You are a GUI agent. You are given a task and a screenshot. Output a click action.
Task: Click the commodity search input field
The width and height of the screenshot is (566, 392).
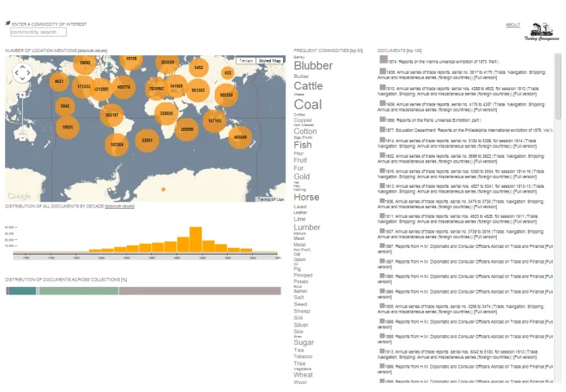pyautogui.click(x=38, y=33)
